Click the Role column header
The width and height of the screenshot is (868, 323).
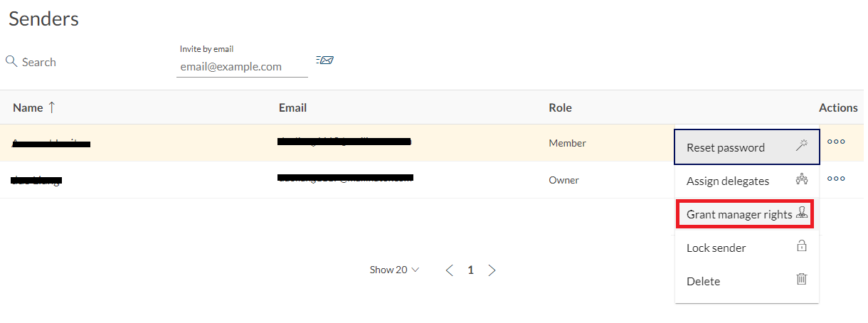tap(560, 107)
